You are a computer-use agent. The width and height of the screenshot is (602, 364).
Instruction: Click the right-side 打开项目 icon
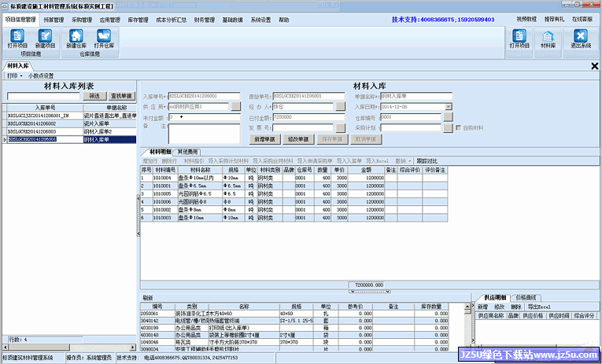point(519,36)
